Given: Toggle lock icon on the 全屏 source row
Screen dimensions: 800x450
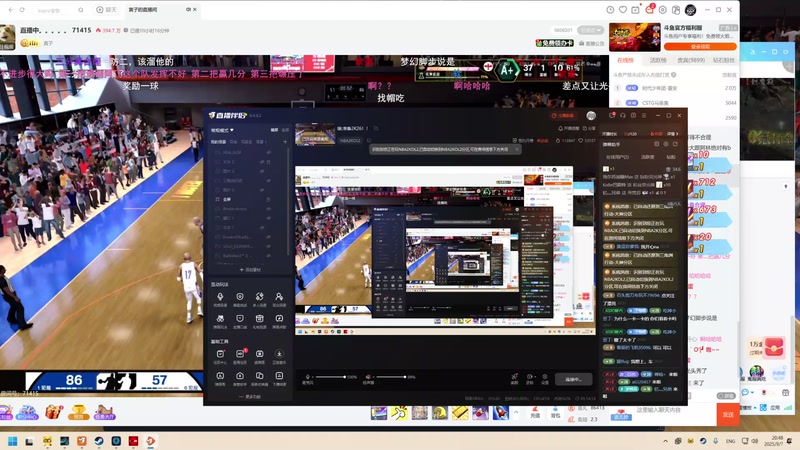Looking at the screenshot, I should pyautogui.click(x=268, y=199).
